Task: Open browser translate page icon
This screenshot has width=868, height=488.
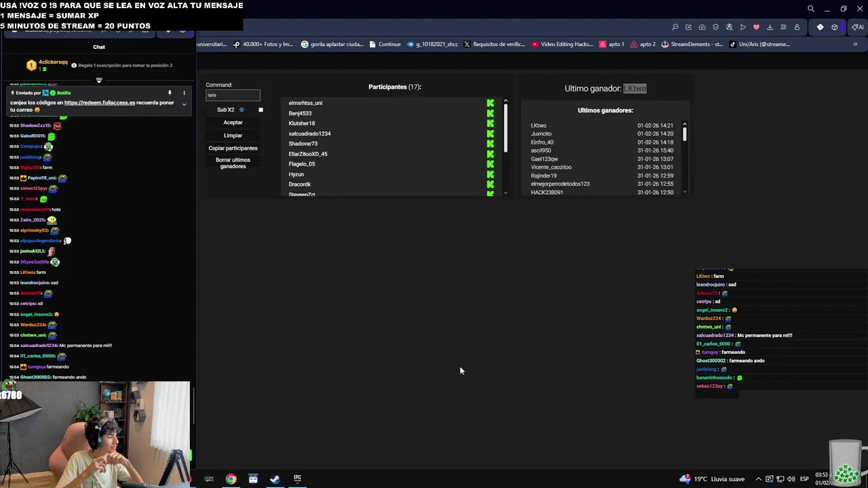Action: click(x=729, y=27)
